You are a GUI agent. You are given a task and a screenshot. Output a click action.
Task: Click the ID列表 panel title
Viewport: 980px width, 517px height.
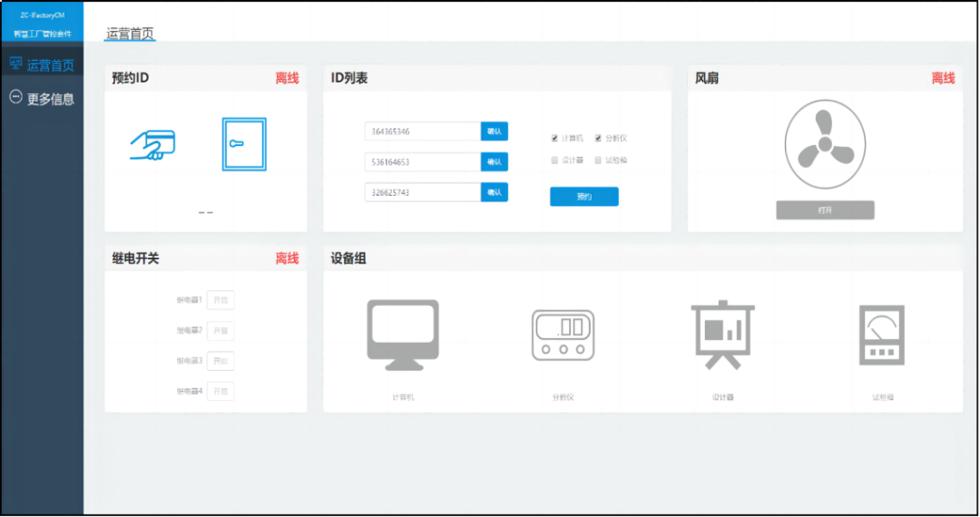pyautogui.click(x=349, y=78)
